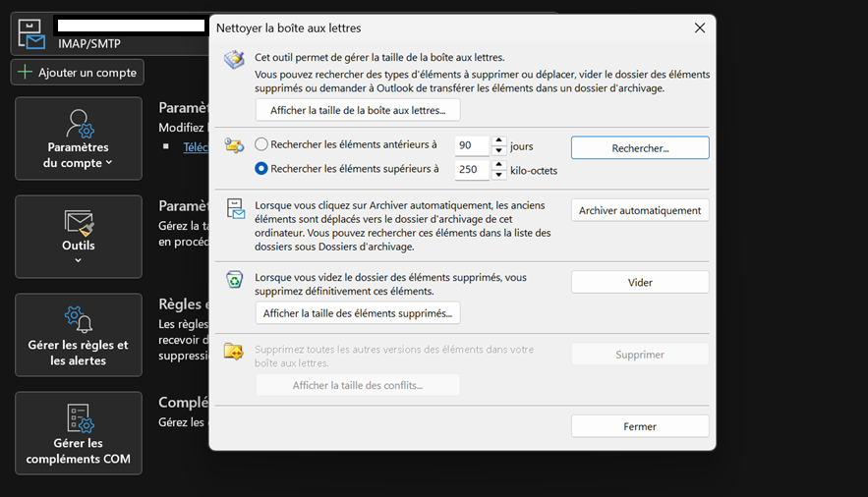This screenshot has height=497, width=868.
Task: Close the Nettoyer la boîte aux lettres dialog
Action: click(700, 28)
